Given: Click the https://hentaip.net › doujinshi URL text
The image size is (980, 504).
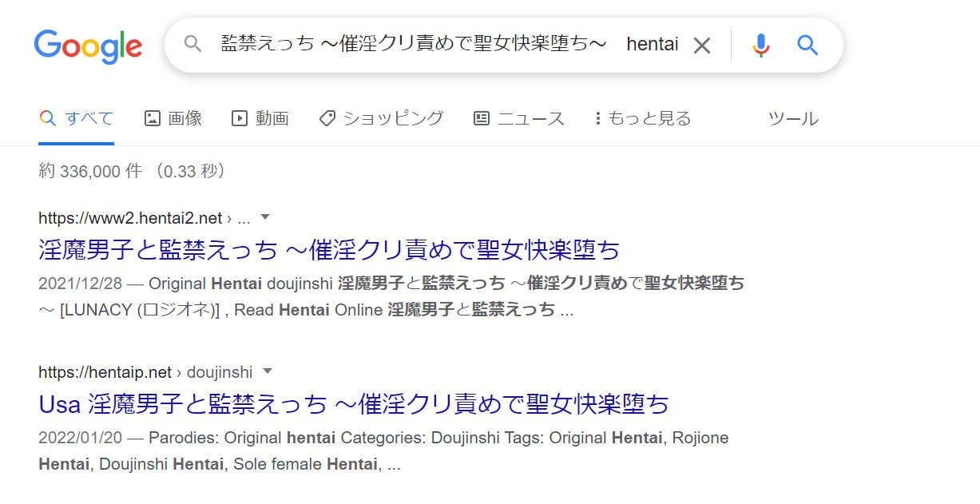Looking at the screenshot, I should [145, 372].
